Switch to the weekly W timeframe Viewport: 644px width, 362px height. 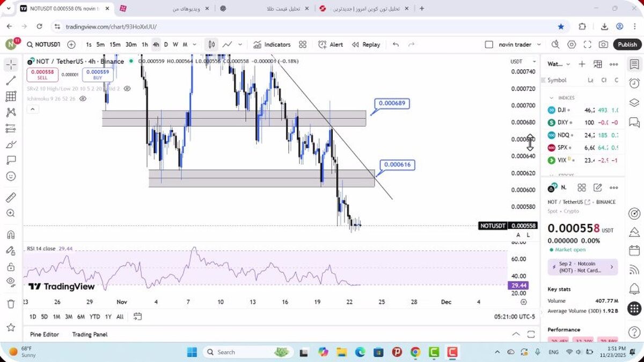[x=175, y=45]
